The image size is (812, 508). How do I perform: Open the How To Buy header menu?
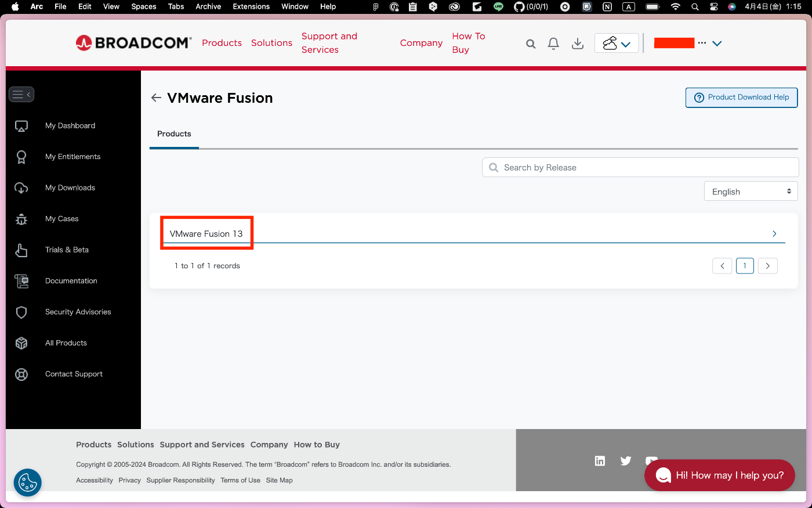tap(469, 43)
